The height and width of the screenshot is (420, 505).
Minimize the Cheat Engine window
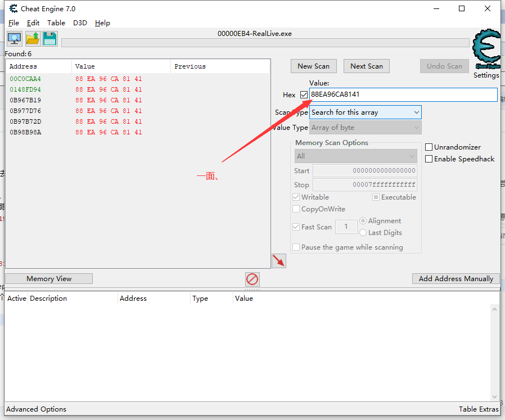point(436,8)
